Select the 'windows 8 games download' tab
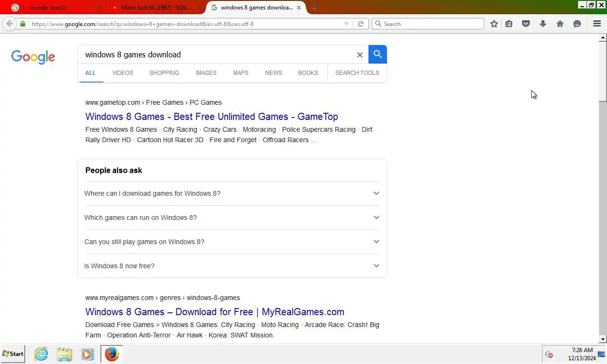This screenshot has width=607, height=364. click(256, 8)
